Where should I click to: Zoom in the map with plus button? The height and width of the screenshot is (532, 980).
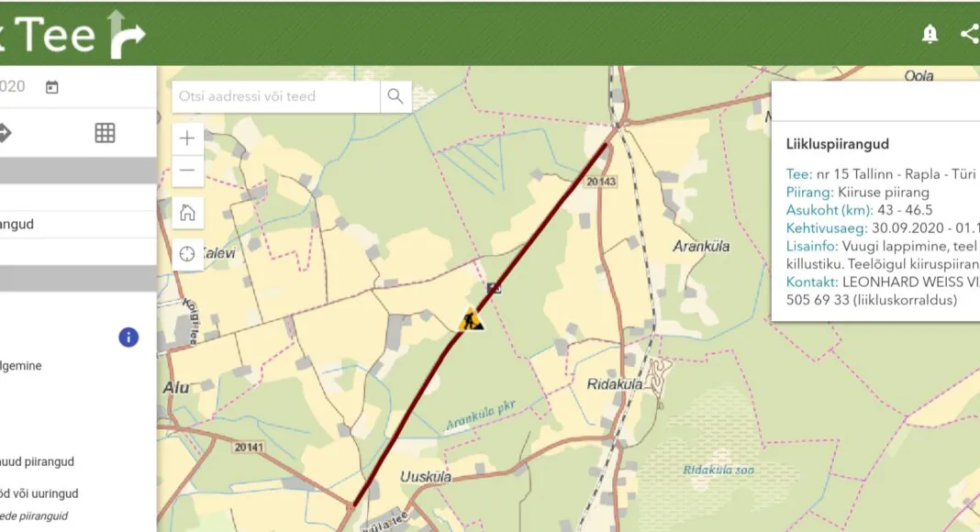click(x=187, y=138)
